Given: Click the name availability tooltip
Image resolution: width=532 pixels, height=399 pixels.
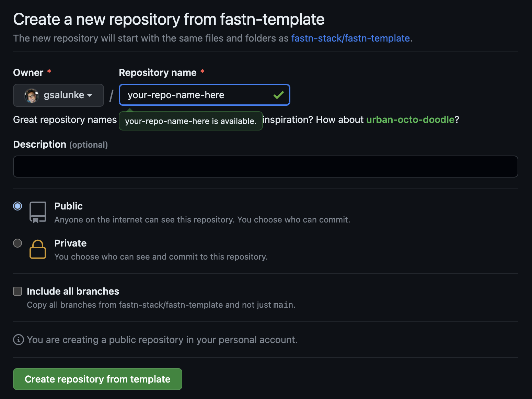Looking at the screenshot, I should point(191,121).
